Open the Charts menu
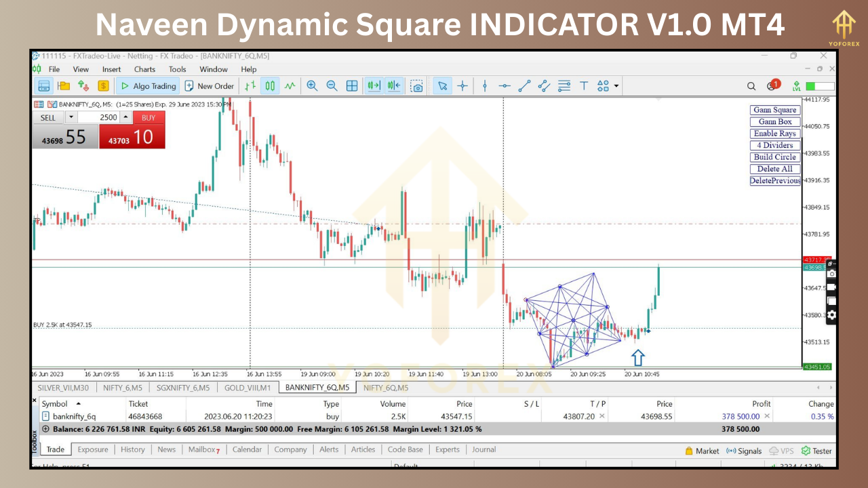This screenshot has width=868, height=488. click(144, 69)
